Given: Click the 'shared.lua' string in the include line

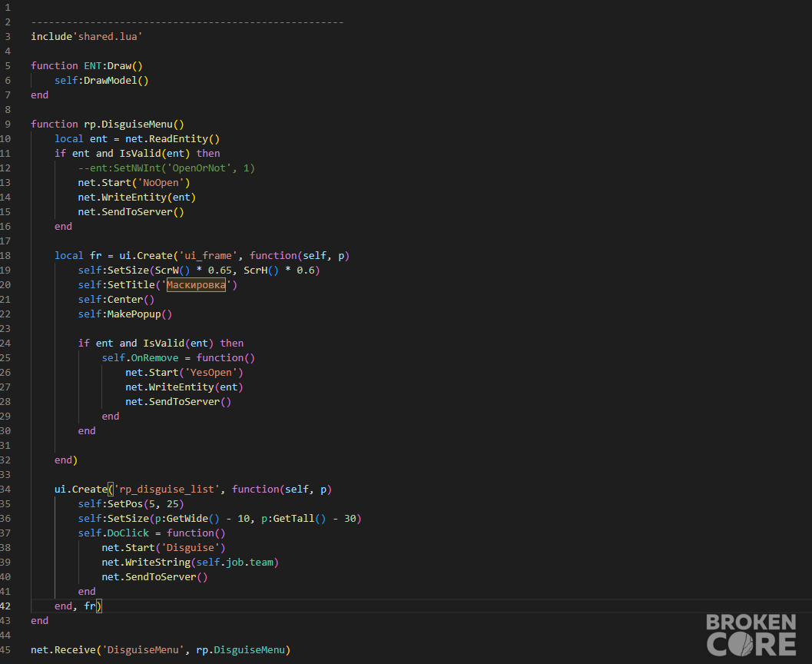Looking at the screenshot, I should pyautogui.click(x=108, y=37).
